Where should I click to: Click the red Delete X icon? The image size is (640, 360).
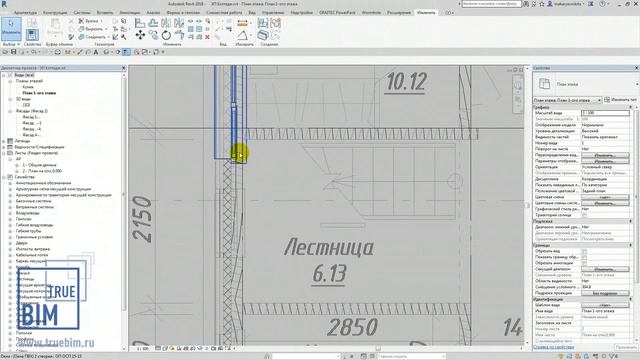(207, 37)
